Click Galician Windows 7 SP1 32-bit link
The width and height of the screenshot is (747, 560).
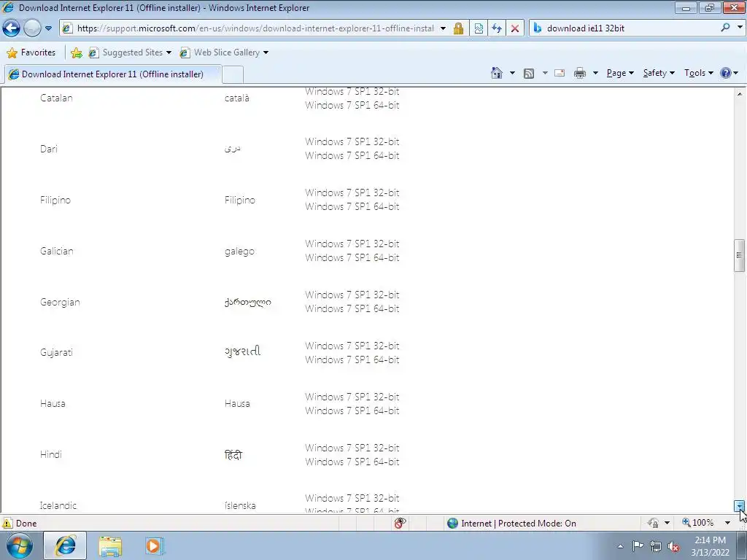(352, 244)
